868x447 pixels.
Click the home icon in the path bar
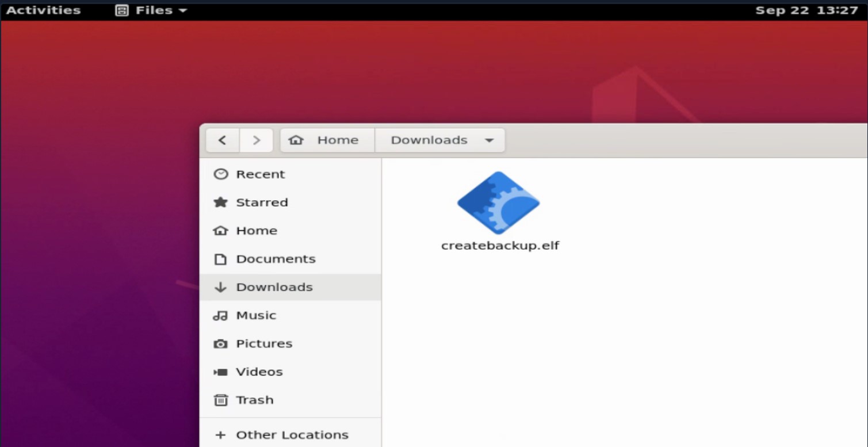click(x=296, y=140)
